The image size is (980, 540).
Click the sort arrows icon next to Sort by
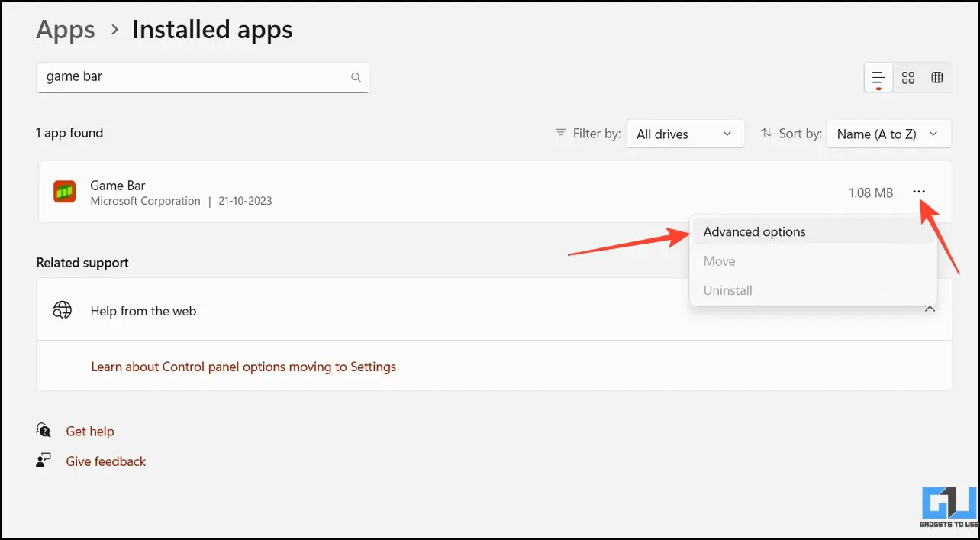(x=767, y=133)
